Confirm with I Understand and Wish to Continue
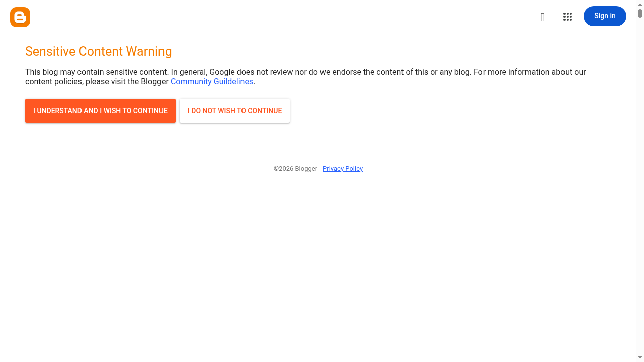The width and height of the screenshot is (644, 362). (100, 111)
